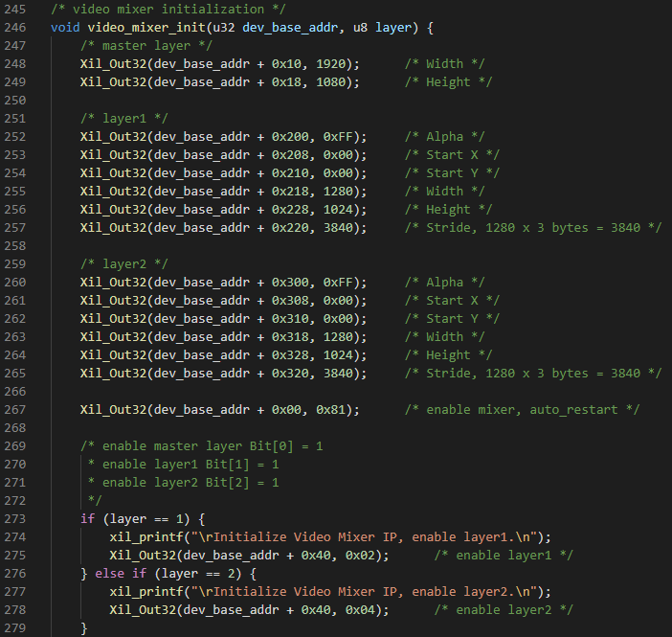Screen dimensions: 672x637
Task: Click the 0x300 offset on line 260
Action: pyautogui.click(x=290, y=283)
